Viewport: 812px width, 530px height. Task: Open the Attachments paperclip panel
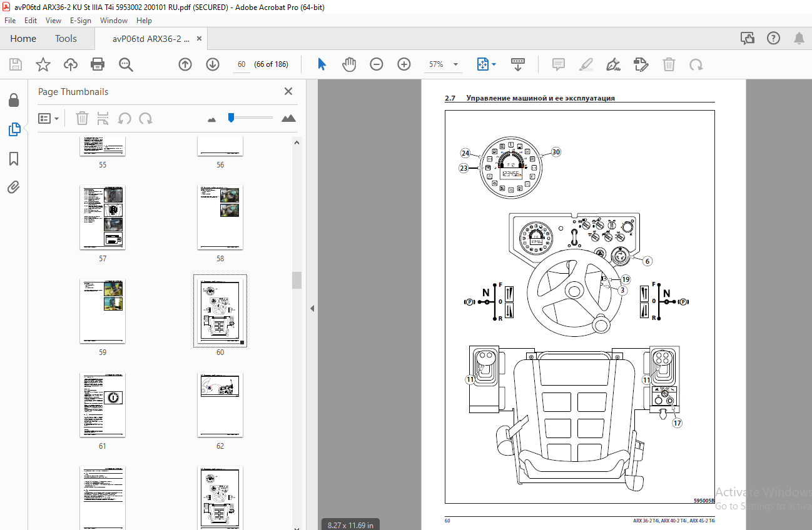click(14, 187)
